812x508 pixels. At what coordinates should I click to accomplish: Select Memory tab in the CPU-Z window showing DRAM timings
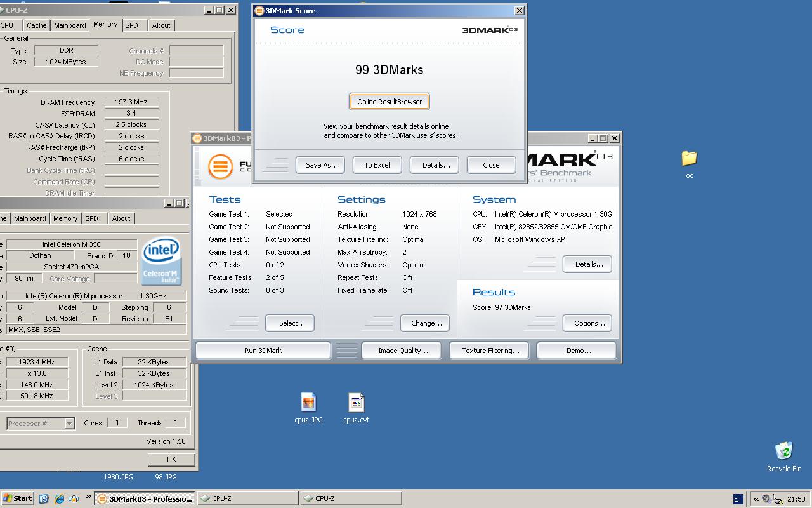click(105, 24)
